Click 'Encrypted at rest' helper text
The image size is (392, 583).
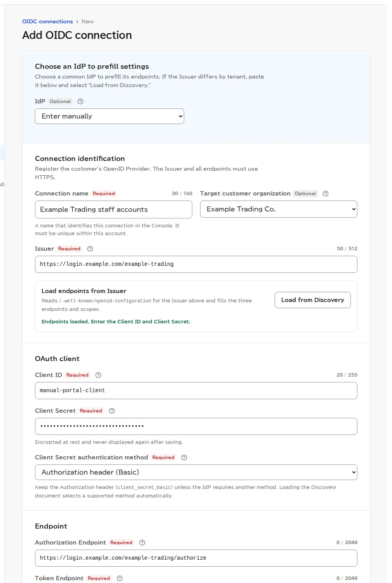(109, 442)
